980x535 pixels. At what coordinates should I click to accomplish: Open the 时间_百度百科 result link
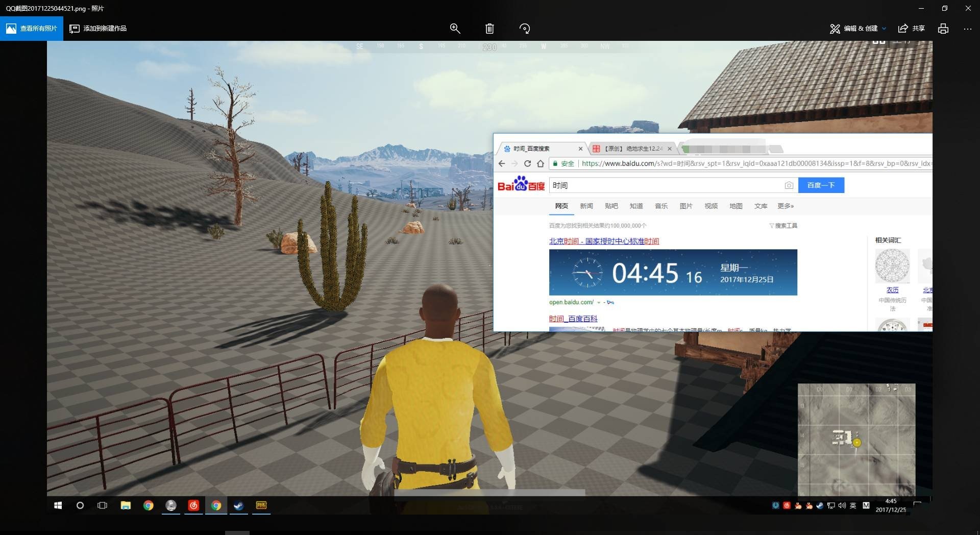573,319
